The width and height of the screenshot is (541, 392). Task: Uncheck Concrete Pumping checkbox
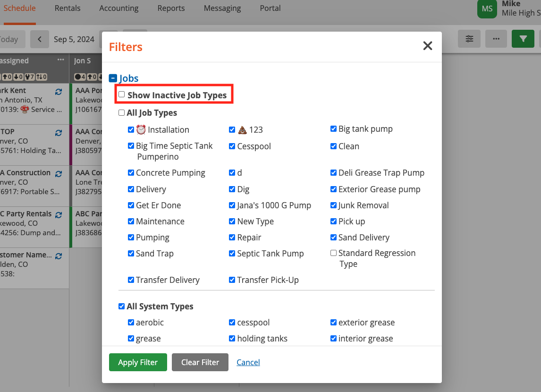(x=131, y=172)
